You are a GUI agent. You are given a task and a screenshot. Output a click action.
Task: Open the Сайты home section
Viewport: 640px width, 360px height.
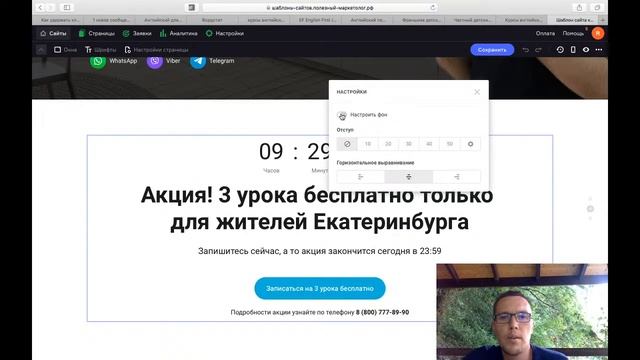(x=53, y=33)
